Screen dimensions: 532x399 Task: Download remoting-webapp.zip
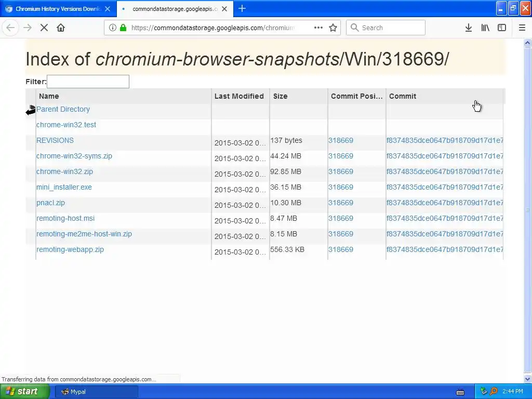[70, 250]
